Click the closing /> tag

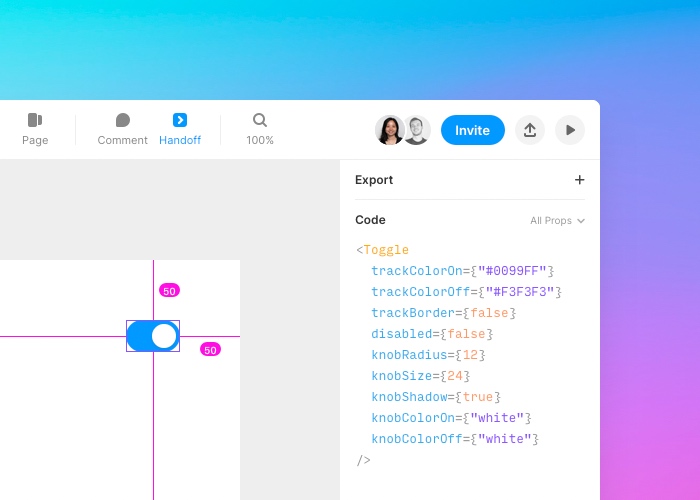[363, 460]
